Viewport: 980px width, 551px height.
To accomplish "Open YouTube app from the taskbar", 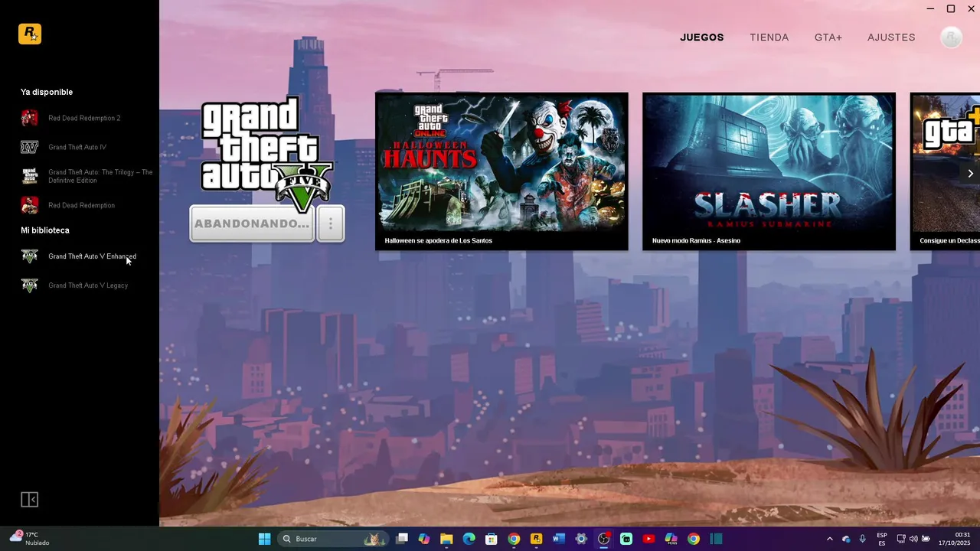I will coord(648,539).
